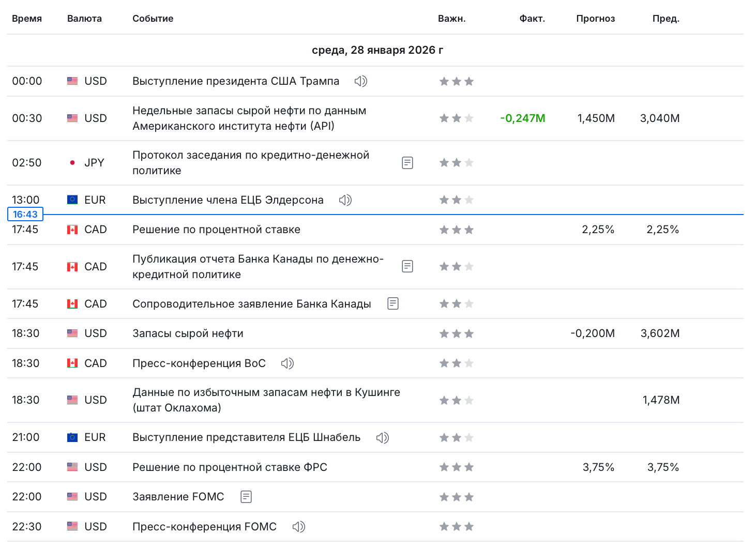Image resolution: width=756 pixels, height=549 pixels.
Task: Open Решение по процентной ставке ФРС event
Action: 230,467
